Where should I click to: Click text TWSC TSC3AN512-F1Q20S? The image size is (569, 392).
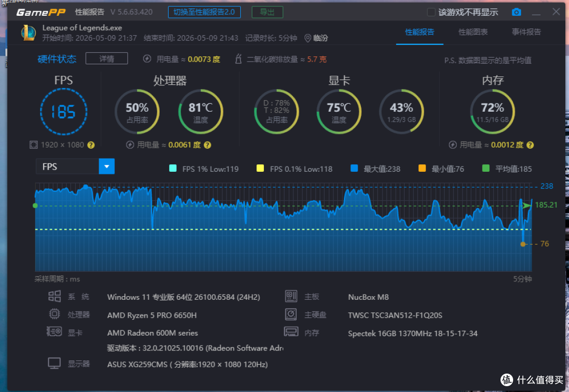395,315
